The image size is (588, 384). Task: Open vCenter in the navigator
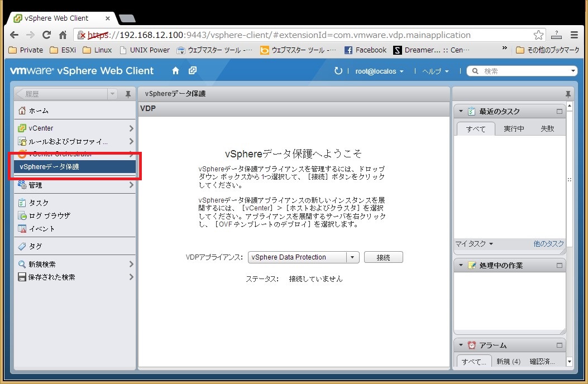click(75, 128)
